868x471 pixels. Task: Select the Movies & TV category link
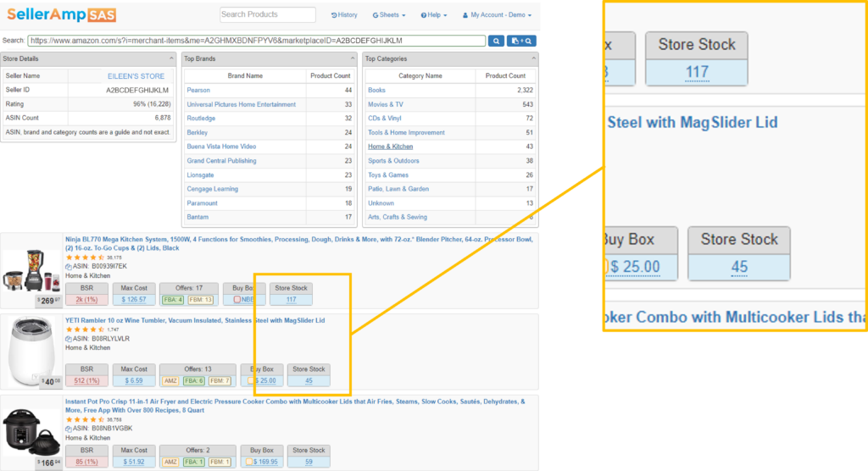386,104
